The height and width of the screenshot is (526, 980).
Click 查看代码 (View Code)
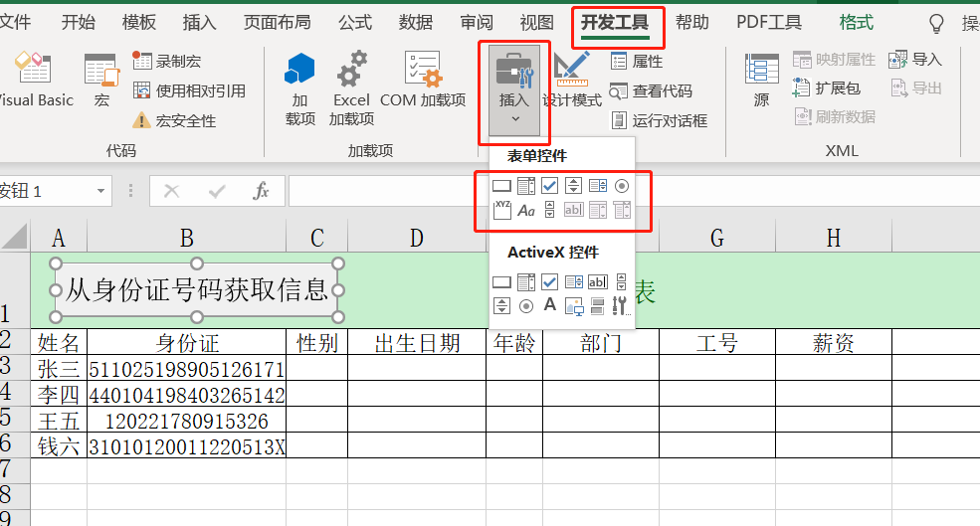651,91
